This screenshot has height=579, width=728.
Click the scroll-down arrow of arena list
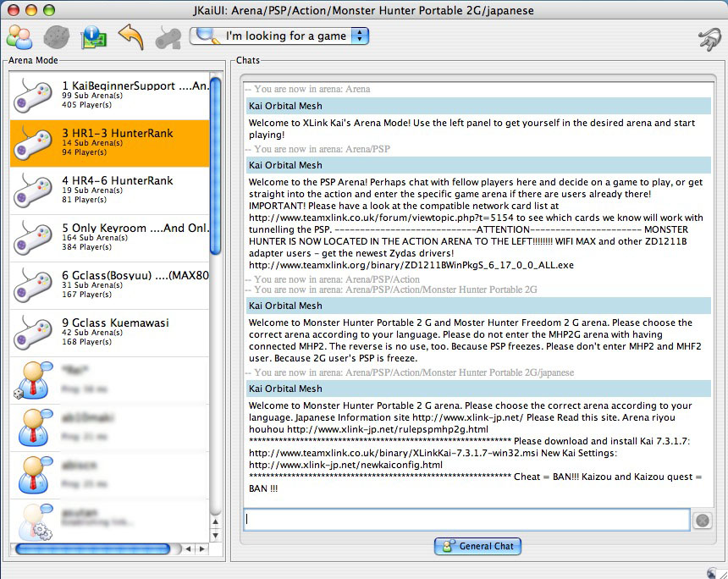point(216,535)
